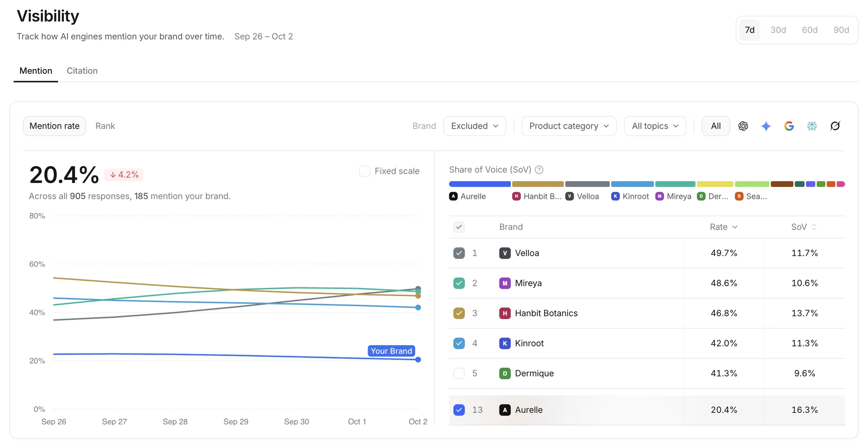Screen dimensions: 868x444
Task: Click Dermique's 41.3% rate cell
Action: coord(724,373)
